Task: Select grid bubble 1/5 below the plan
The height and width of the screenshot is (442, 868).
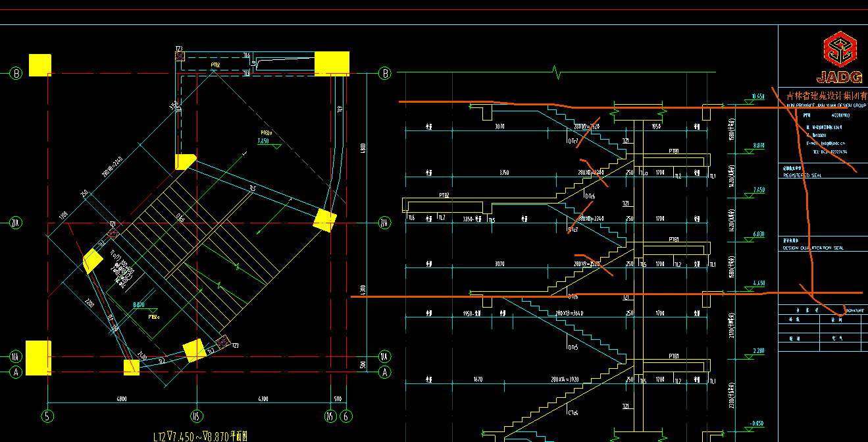Action: click(196, 416)
